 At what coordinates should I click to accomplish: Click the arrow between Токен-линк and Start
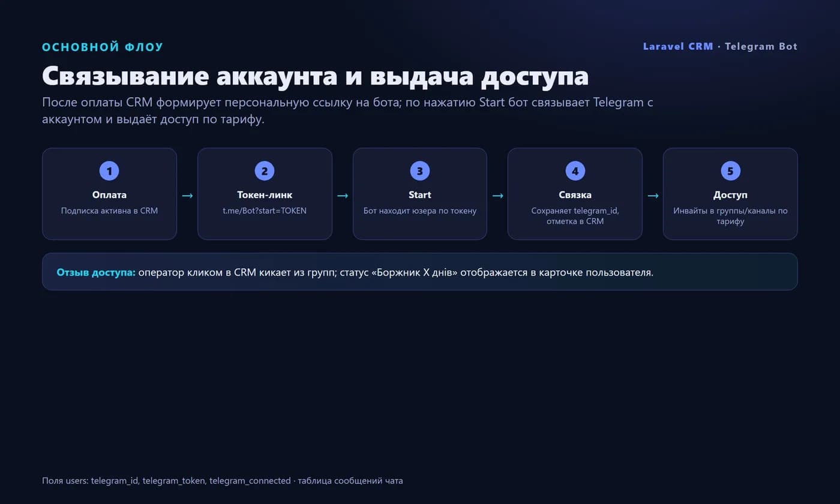[343, 196]
